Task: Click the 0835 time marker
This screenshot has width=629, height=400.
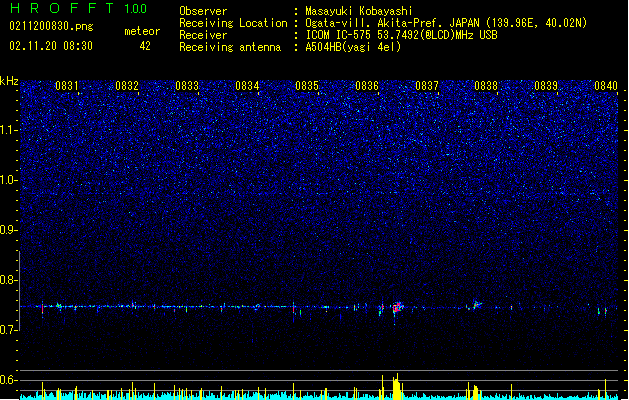Action: tap(307, 86)
